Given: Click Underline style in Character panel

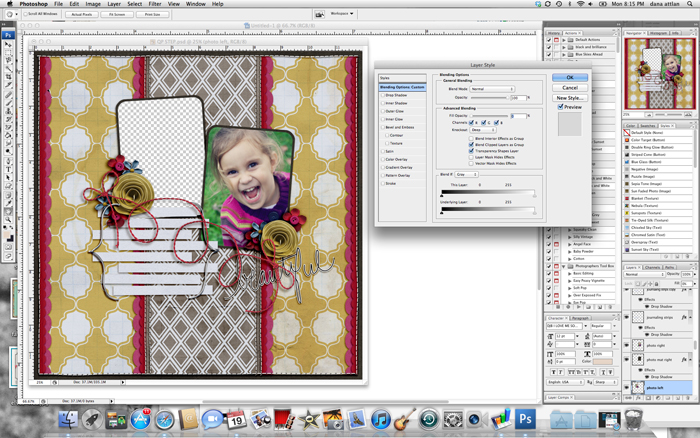Looking at the screenshot, I should 603,372.
